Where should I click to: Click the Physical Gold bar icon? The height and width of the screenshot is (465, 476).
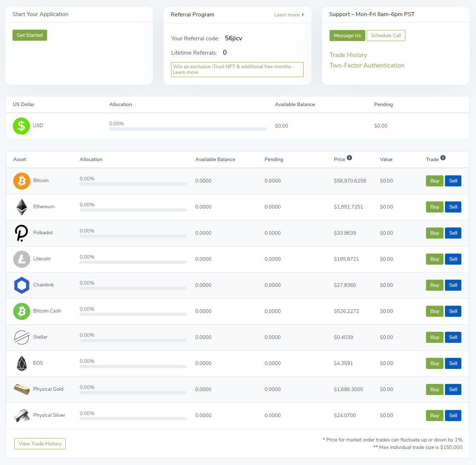click(21, 389)
